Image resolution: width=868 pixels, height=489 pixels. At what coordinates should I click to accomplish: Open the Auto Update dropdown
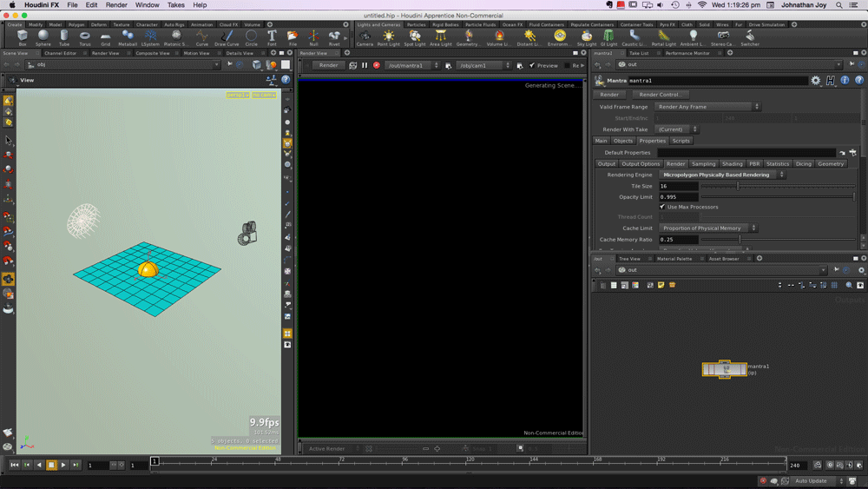(x=815, y=480)
